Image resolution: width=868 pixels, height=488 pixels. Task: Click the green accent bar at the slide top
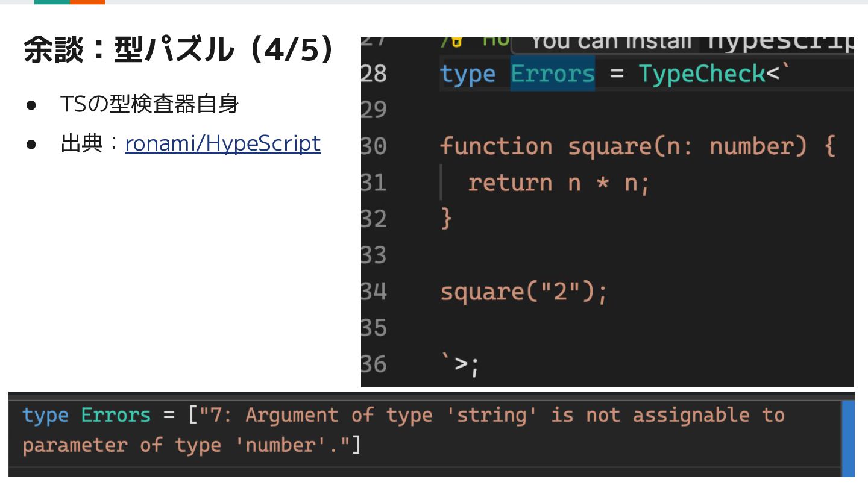(x=52, y=2)
